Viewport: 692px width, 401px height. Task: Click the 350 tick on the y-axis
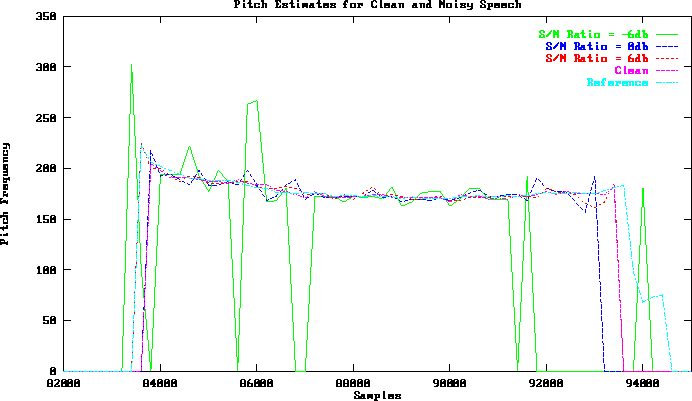pyautogui.click(x=44, y=17)
